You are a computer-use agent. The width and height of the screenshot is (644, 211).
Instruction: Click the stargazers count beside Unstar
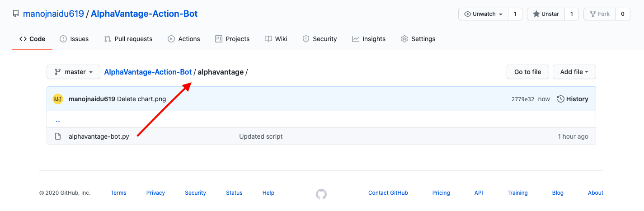pos(571,14)
